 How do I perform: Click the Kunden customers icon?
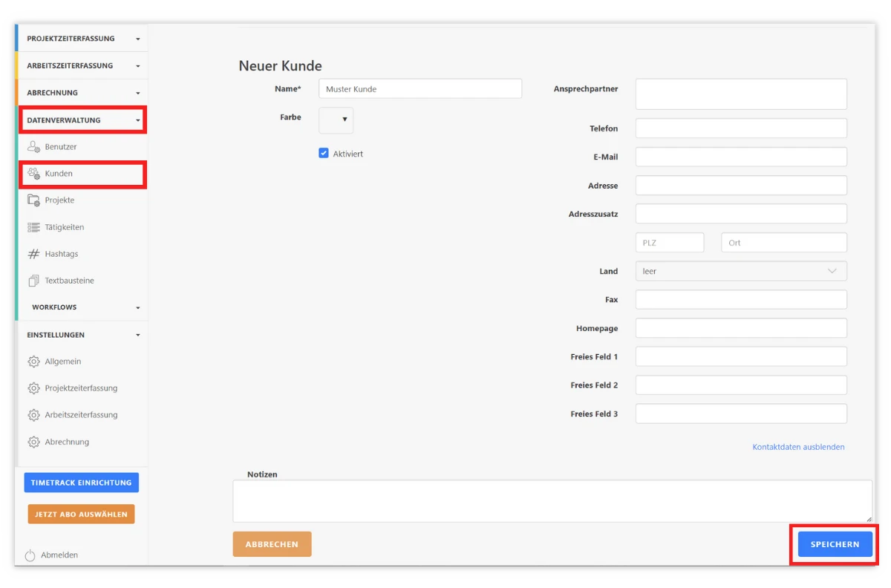pyautogui.click(x=33, y=174)
